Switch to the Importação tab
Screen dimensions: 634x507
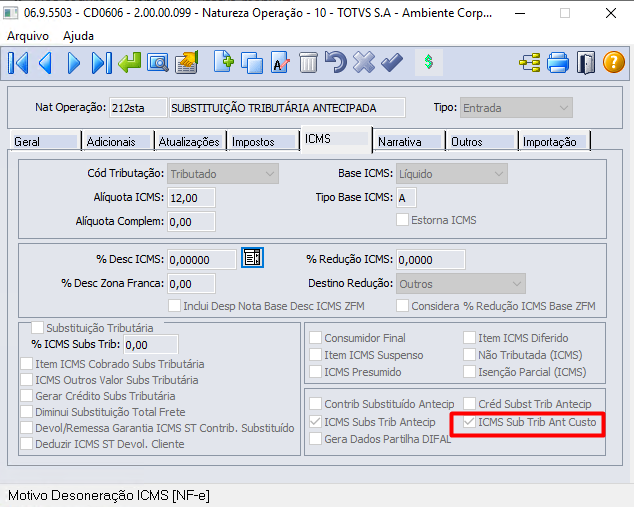[x=554, y=142]
